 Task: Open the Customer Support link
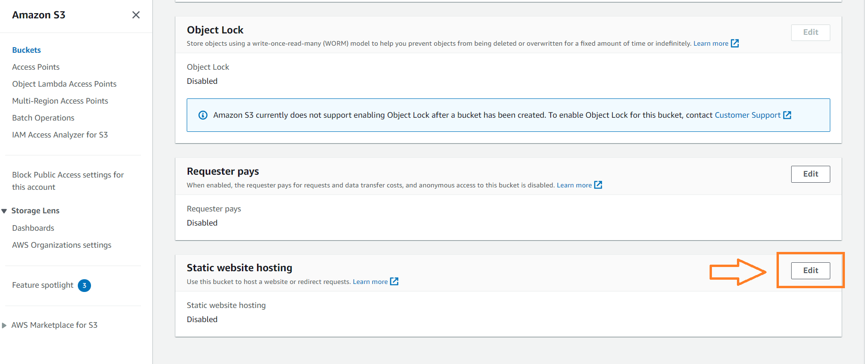click(748, 115)
